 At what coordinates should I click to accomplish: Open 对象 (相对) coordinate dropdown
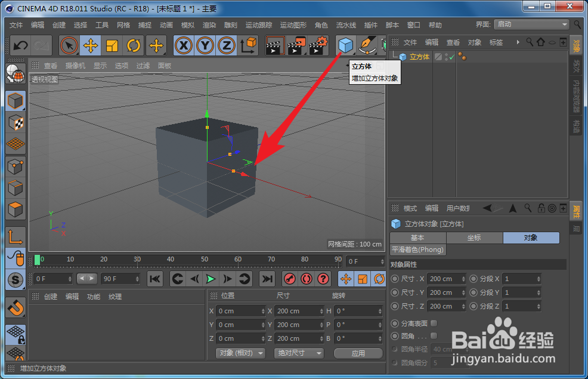[240, 353]
